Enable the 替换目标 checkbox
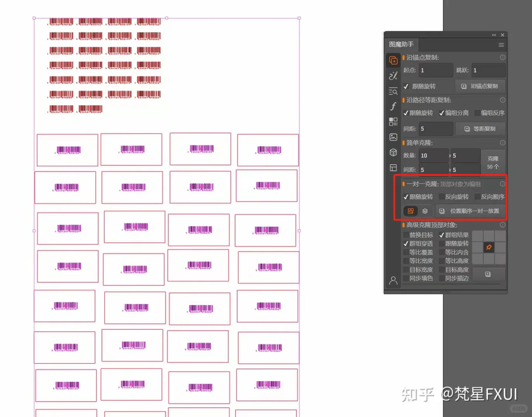532x417 pixels. click(x=406, y=235)
